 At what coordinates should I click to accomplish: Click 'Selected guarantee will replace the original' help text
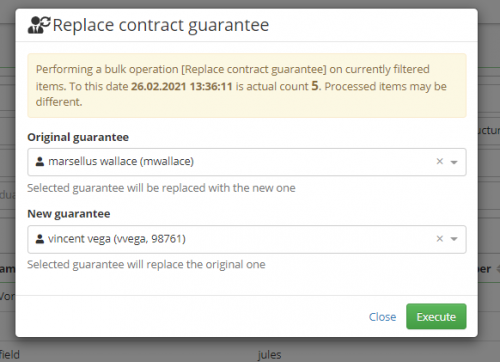146,265
